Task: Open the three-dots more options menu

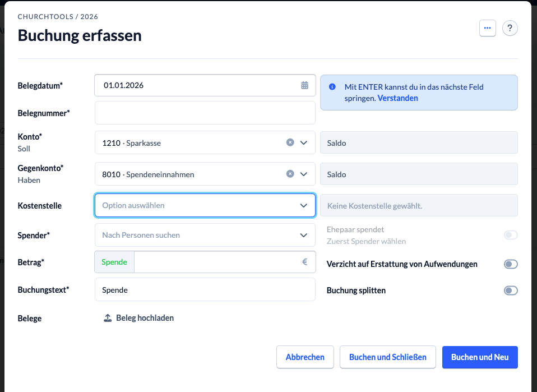Action: pyautogui.click(x=487, y=28)
